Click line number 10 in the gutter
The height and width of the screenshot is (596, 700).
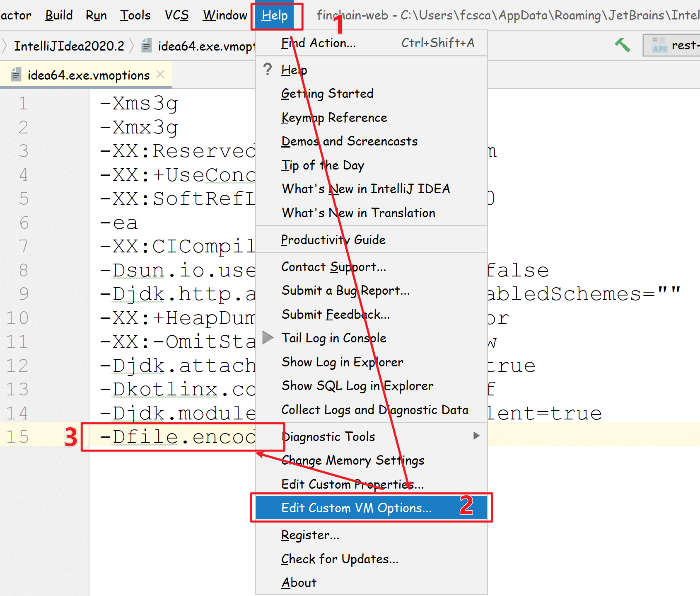(x=17, y=318)
